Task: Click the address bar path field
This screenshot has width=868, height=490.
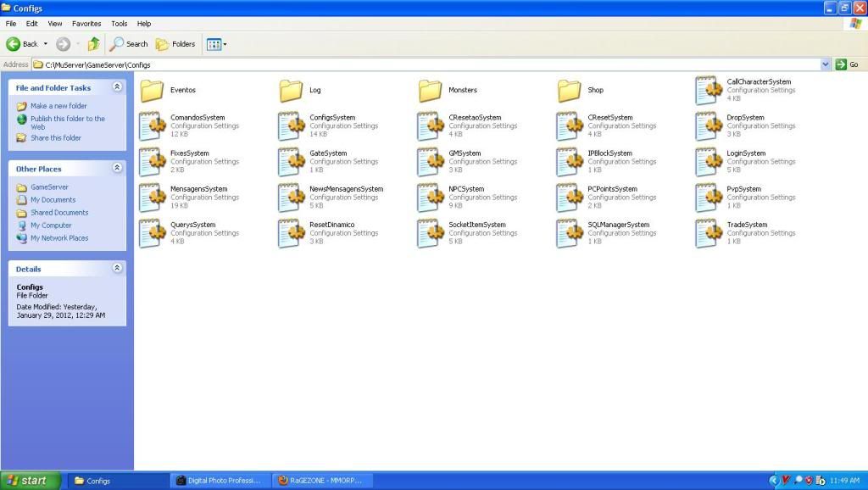Action: (x=424, y=64)
